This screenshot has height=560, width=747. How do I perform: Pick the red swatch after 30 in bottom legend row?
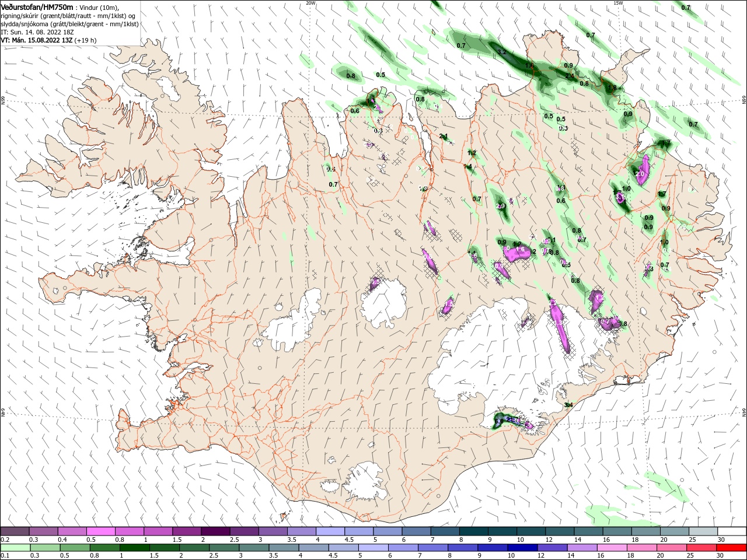(732, 548)
